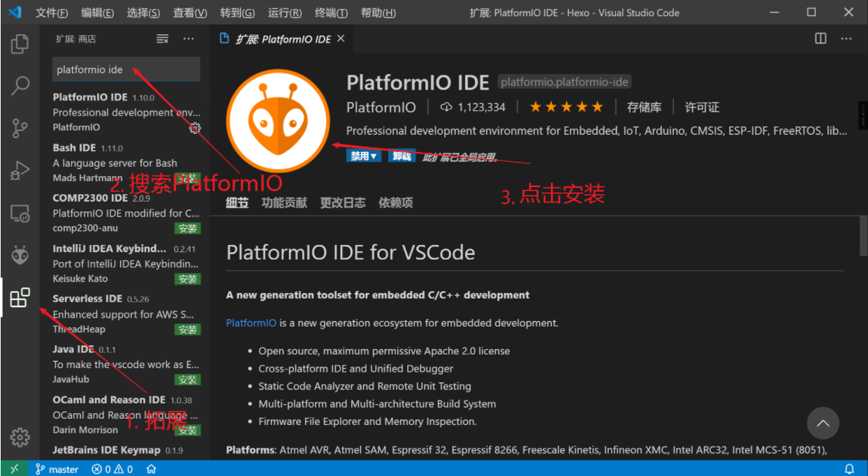
Task: Open editor more actions ellipsis
Action: (846, 38)
